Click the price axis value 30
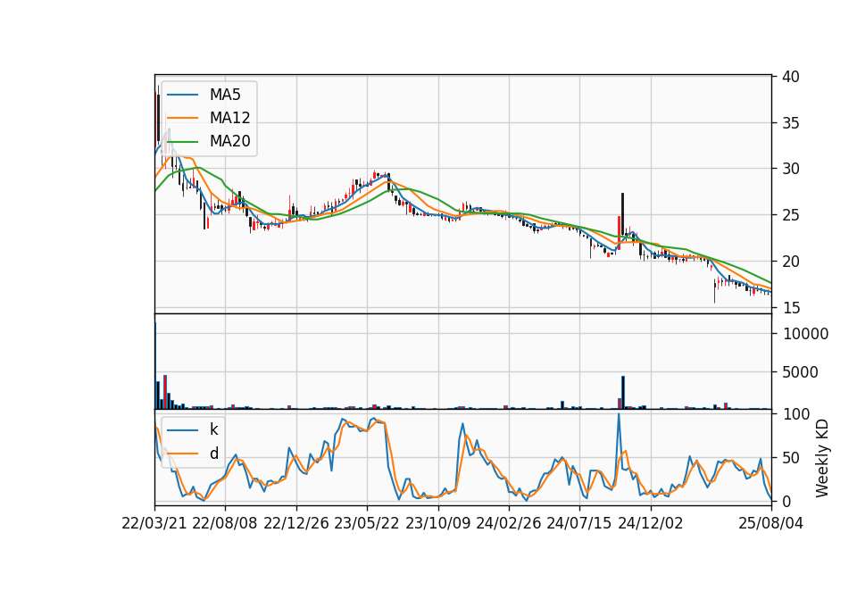Viewport: 857px width, 616px height. click(791, 169)
